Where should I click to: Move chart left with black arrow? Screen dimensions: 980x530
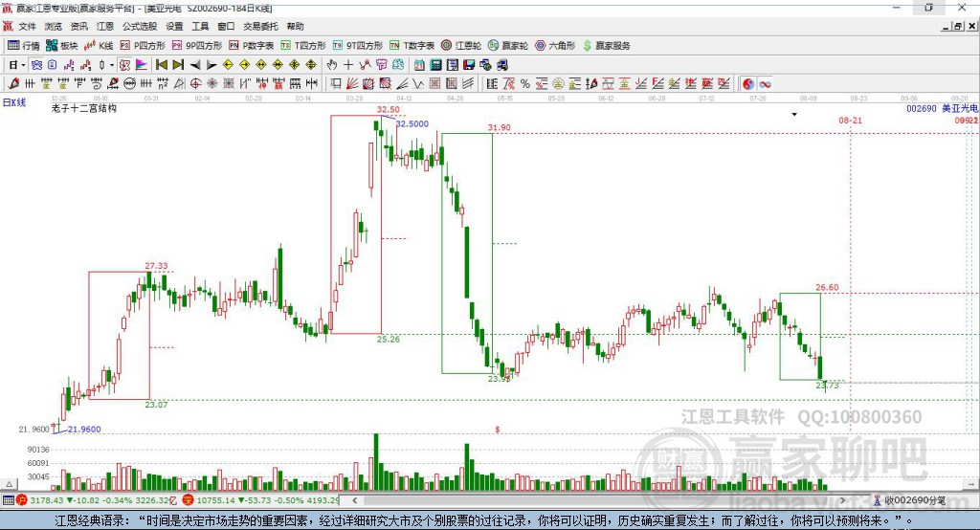pos(195,65)
